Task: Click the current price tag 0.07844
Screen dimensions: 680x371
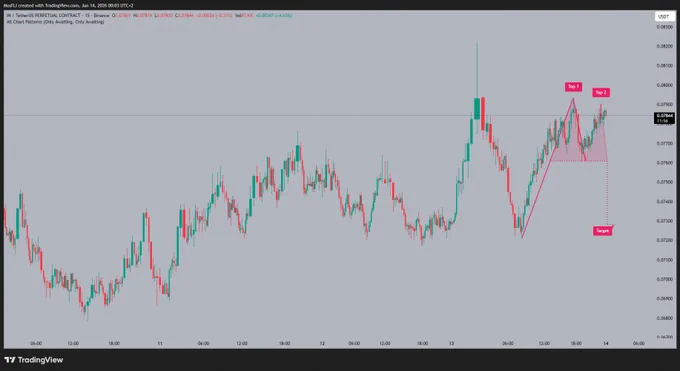Action: [x=664, y=118]
